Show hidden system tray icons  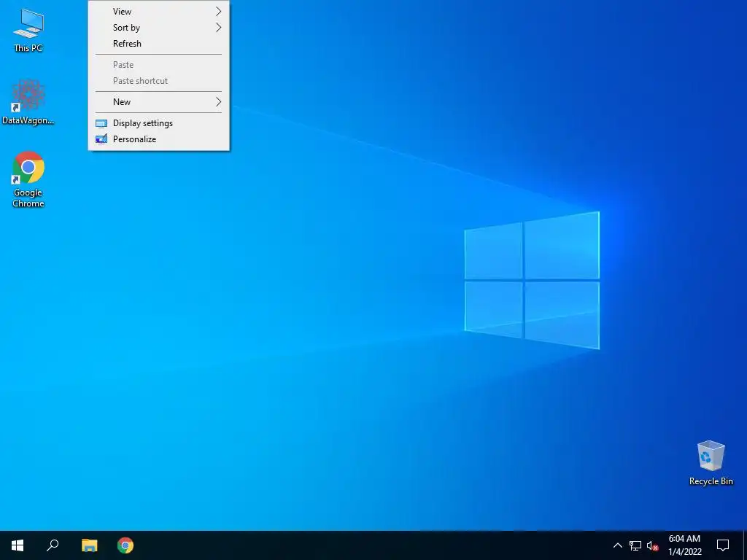tap(617, 545)
